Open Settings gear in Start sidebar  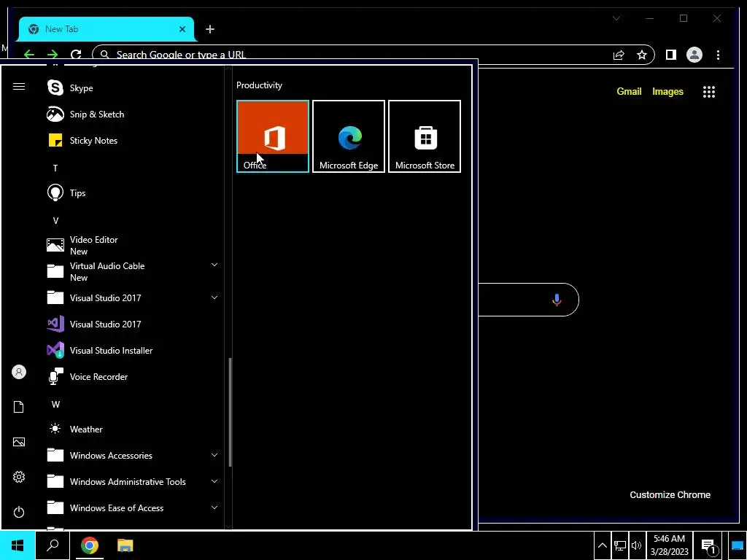click(x=18, y=477)
